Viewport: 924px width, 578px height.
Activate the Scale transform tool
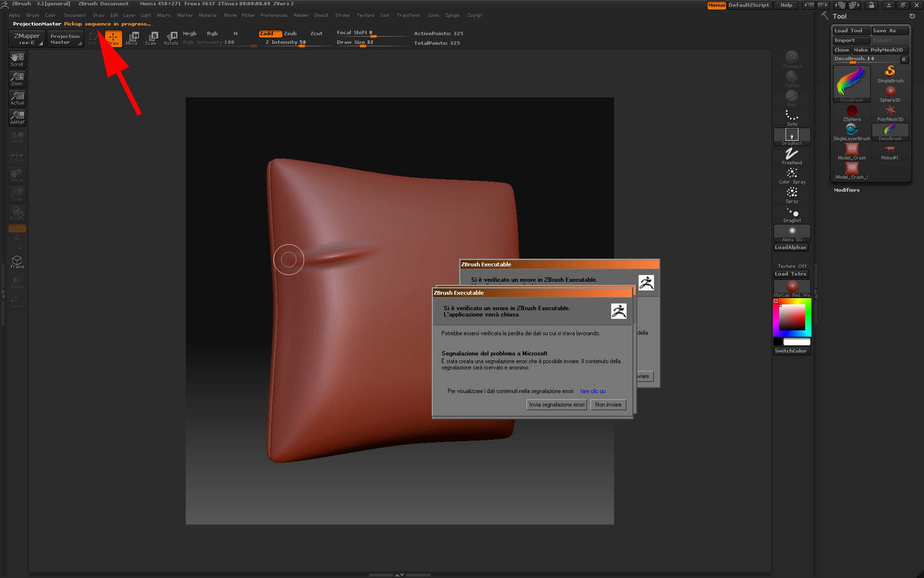click(x=151, y=38)
